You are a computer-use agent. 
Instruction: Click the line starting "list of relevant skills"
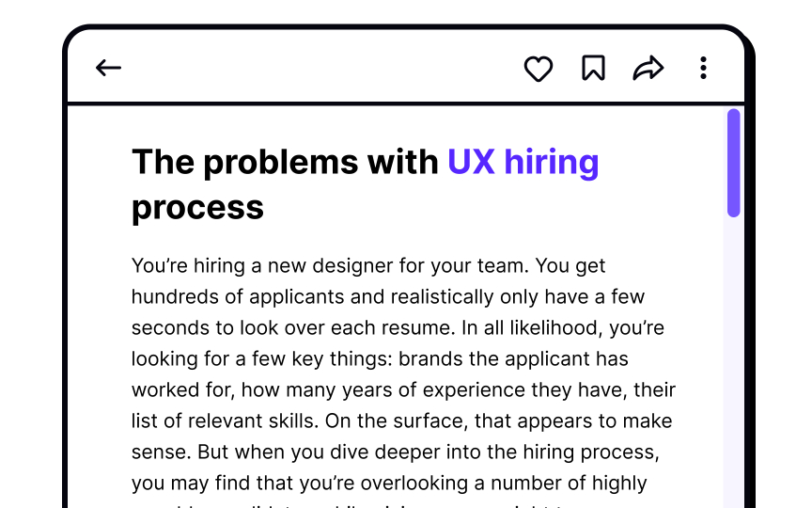401,421
